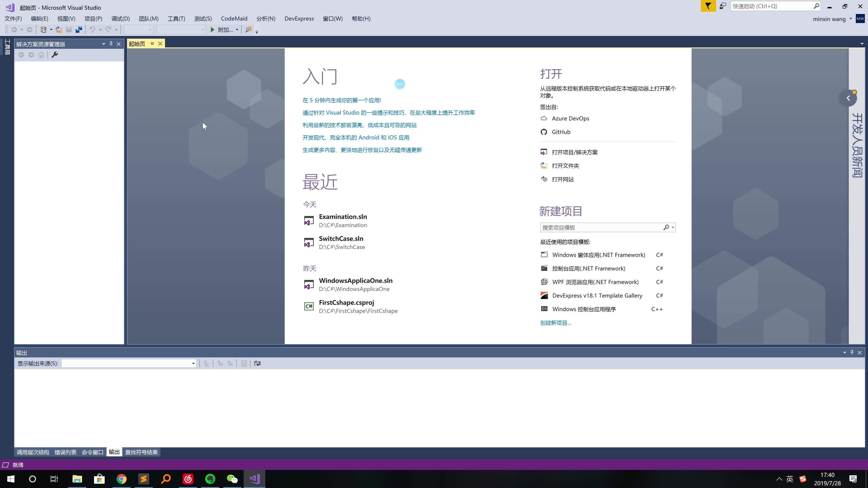Image resolution: width=868 pixels, height=488 pixels.
Task: Click the yellow notifications filter flag icon
Action: tap(708, 6)
